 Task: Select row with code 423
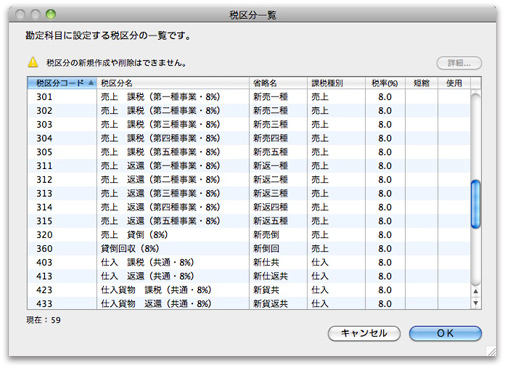(x=249, y=290)
